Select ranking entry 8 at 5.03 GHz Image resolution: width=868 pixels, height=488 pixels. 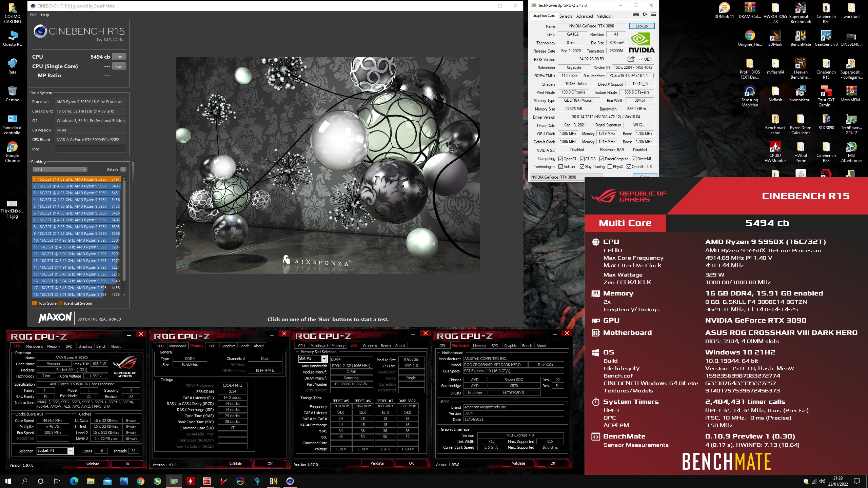[x=77, y=227]
